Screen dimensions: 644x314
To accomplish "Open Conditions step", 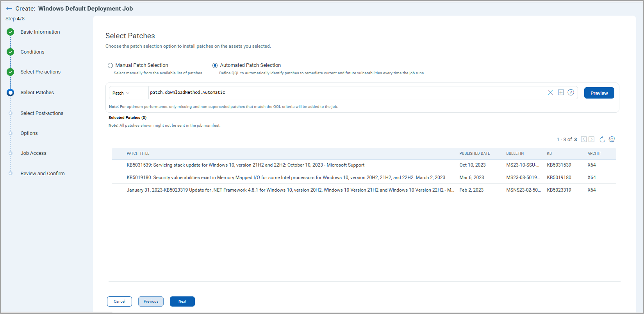I will (32, 52).
